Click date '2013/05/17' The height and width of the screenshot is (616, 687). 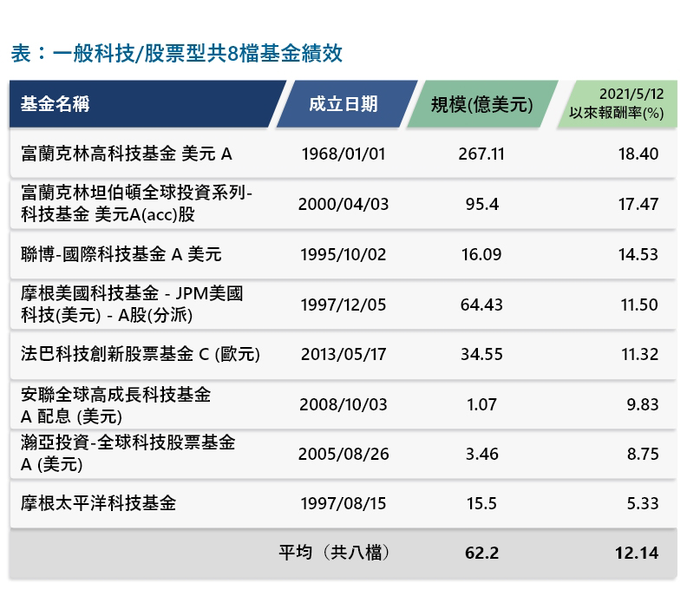pos(343,355)
